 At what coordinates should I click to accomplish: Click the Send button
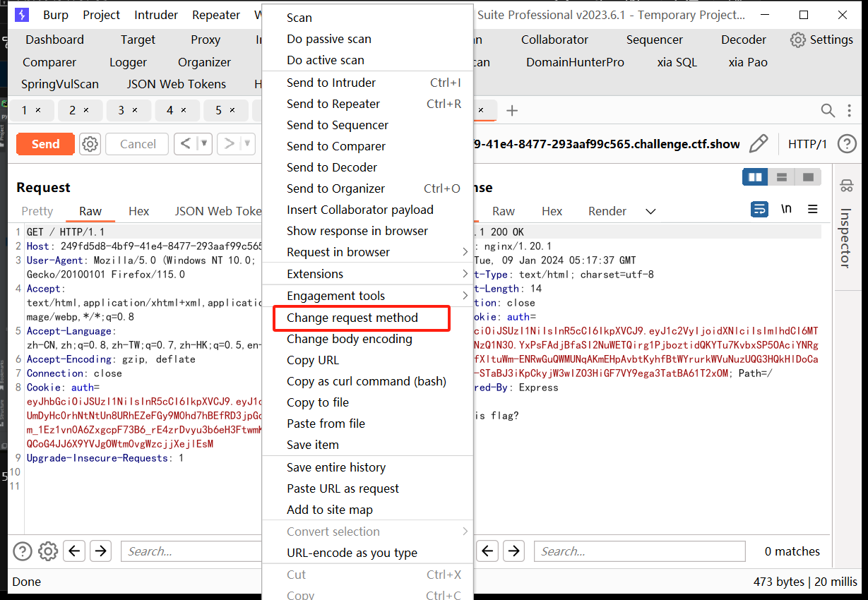click(45, 144)
